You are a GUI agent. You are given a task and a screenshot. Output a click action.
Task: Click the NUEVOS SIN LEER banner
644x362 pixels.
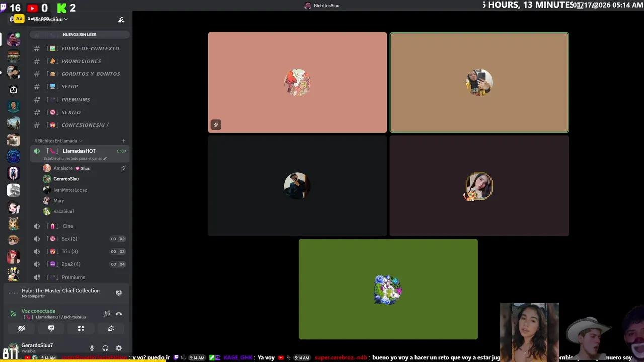click(x=79, y=34)
